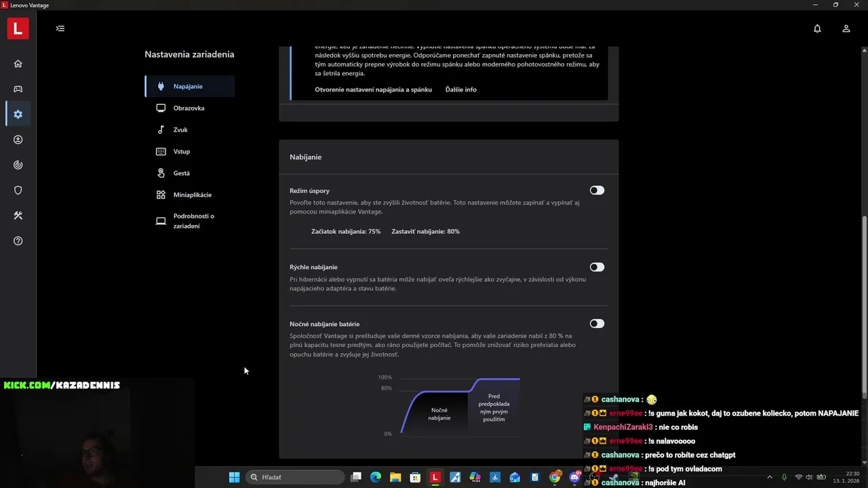Select Napájanie in device settings menu
The height and width of the screenshot is (488, 868).
190,86
